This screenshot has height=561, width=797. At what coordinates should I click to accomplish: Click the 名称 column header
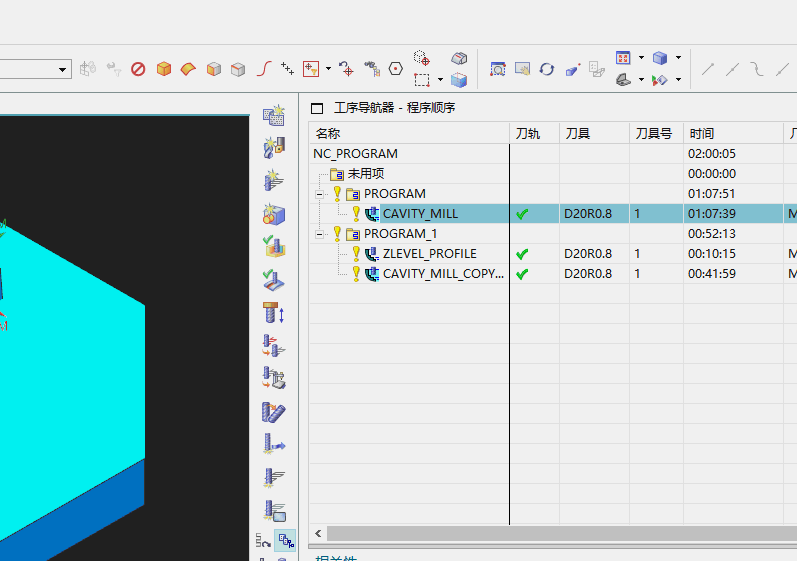click(328, 134)
